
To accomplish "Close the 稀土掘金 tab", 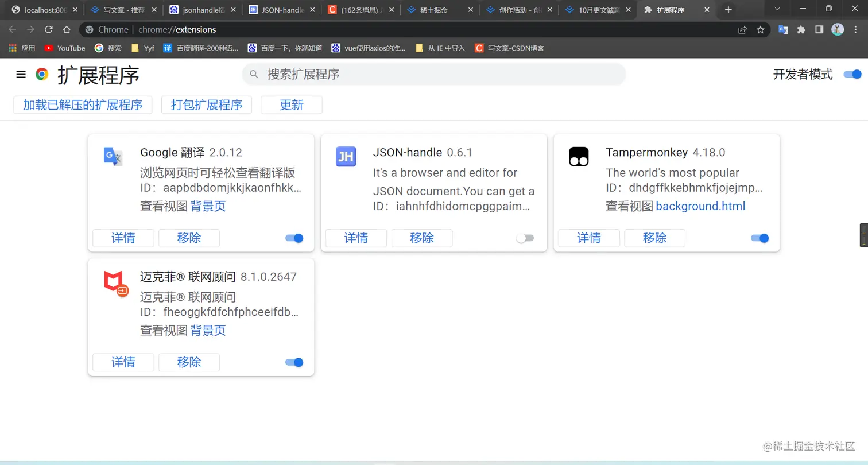I will point(471,10).
